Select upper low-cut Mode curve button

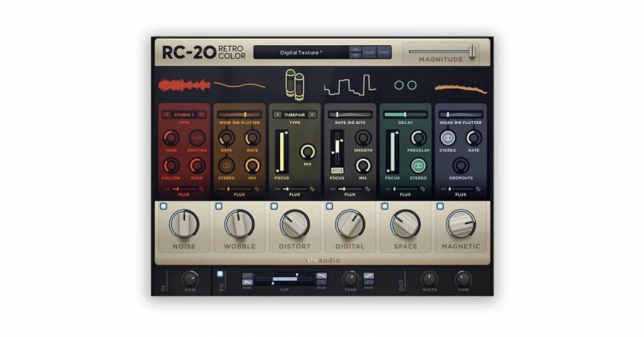pyautogui.click(x=247, y=276)
